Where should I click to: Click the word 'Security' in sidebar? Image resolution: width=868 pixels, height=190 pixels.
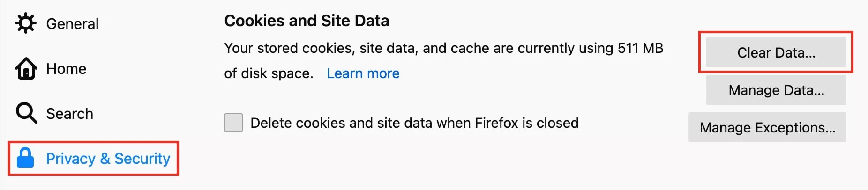142,159
